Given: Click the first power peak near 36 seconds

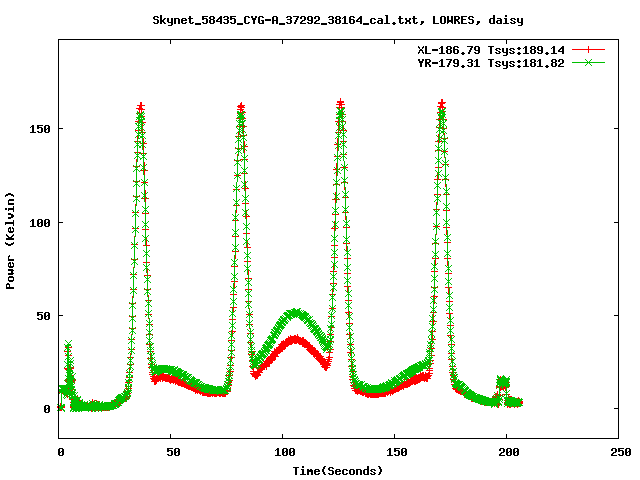Looking at the screenshot, I should [141, 108].
